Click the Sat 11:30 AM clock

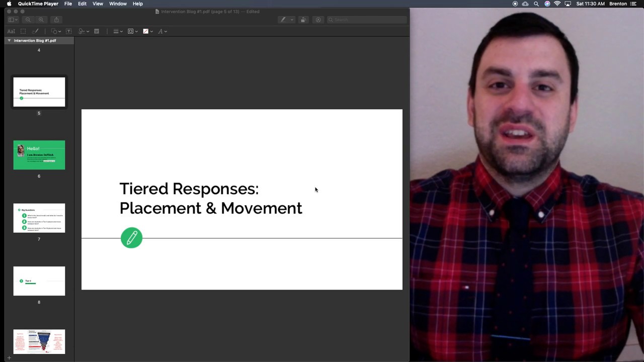coord(591,4)
